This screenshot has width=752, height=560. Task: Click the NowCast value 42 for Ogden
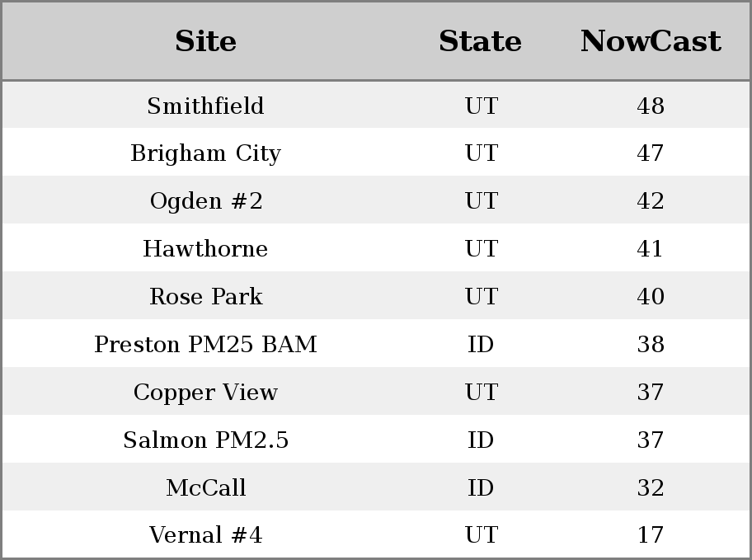(x=651, y=201)
